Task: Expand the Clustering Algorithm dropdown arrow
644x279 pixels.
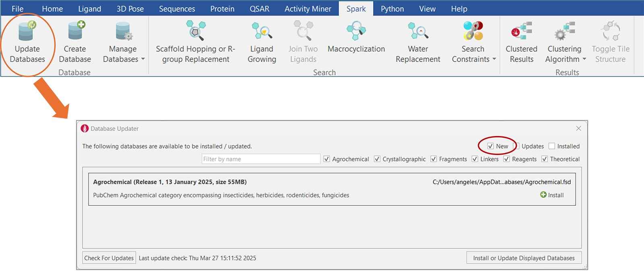Action: (x=584, y=60)
